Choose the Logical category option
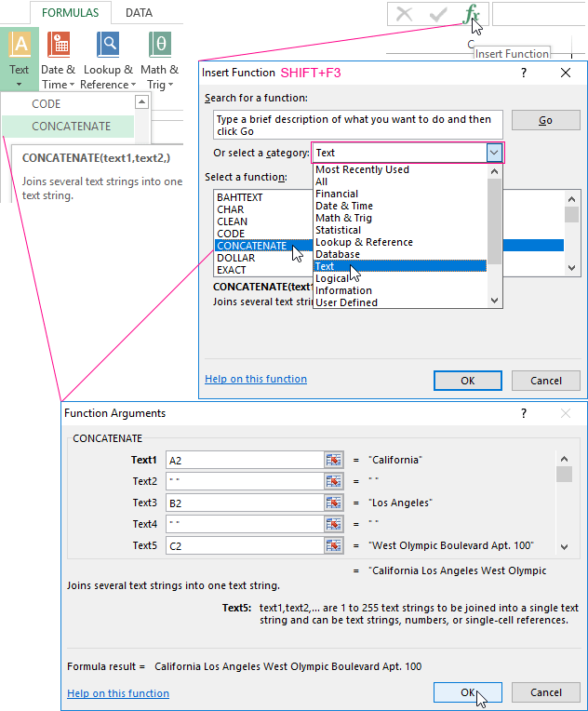Screen dimensions: 588x711 [400, 278]
